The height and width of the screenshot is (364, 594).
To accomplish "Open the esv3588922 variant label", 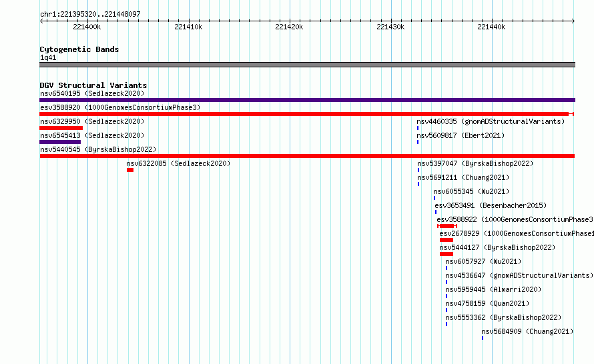I will (515, 219).
